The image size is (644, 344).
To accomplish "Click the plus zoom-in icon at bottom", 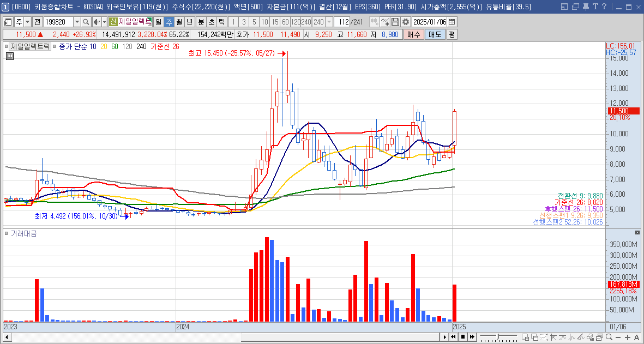I will click(x=628, y=337).
